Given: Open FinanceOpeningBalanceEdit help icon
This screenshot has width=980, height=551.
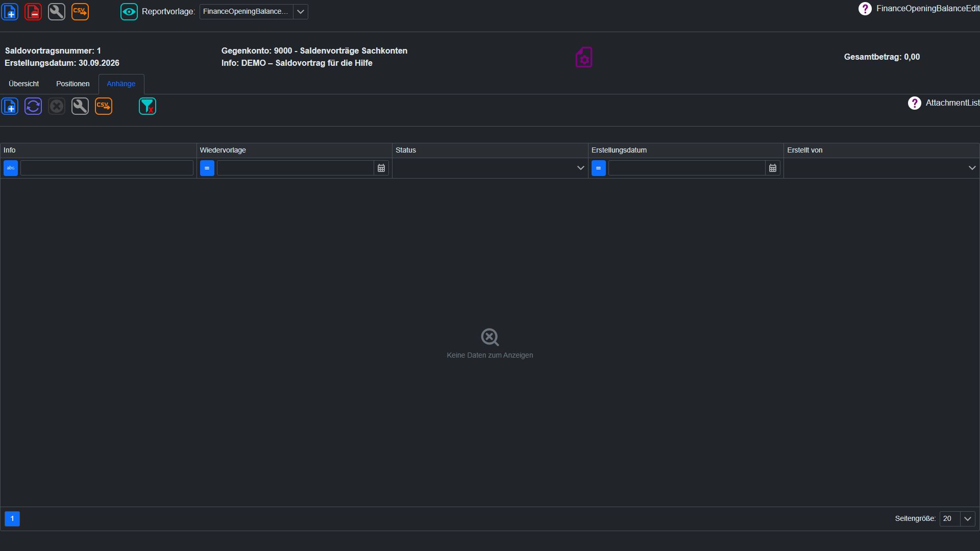Looking at the screenshot, I should 865,9.
